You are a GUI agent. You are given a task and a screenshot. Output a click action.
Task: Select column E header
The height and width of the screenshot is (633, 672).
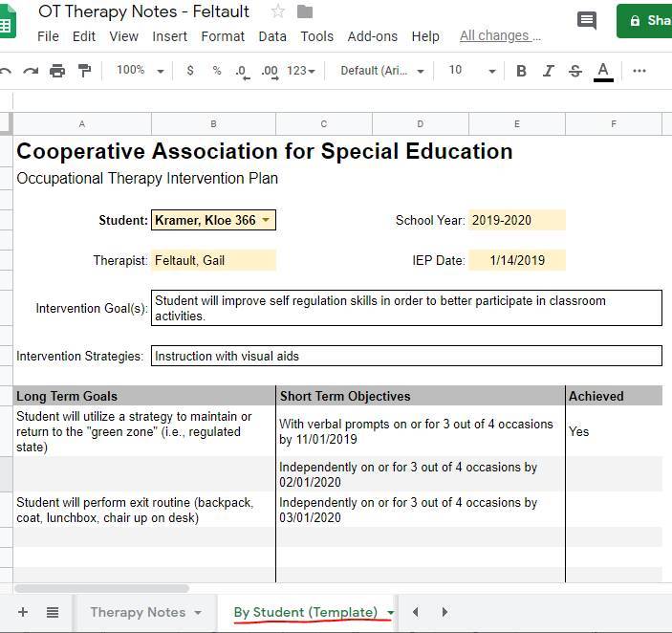coord(517,124)
